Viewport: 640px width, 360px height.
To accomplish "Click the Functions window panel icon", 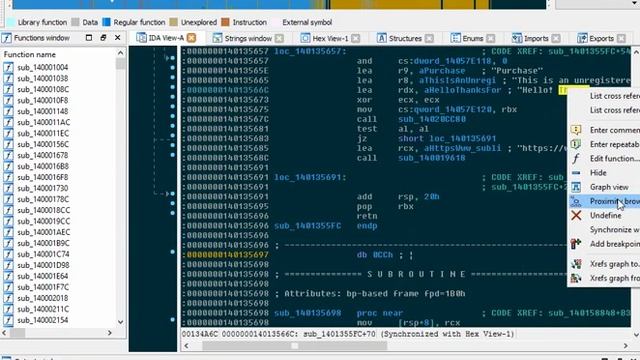I will click(7, 38).
